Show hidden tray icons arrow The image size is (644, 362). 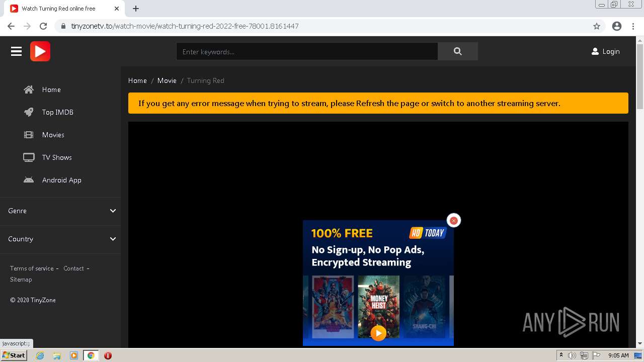(561, 355)
